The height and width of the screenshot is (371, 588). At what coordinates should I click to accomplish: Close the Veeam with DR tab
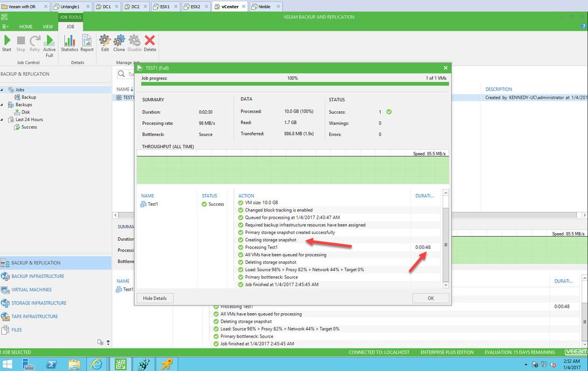tap(46, 7)
